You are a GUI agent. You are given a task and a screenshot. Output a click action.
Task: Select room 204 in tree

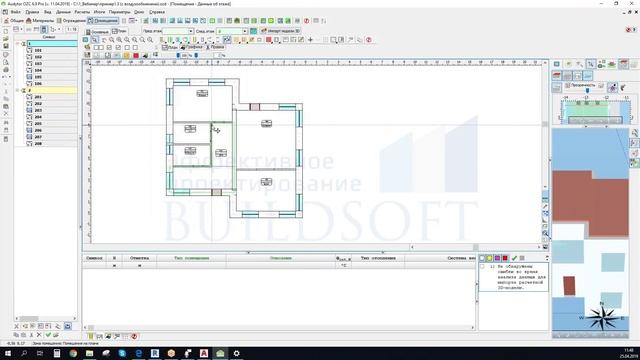click(x=38, y=117)
